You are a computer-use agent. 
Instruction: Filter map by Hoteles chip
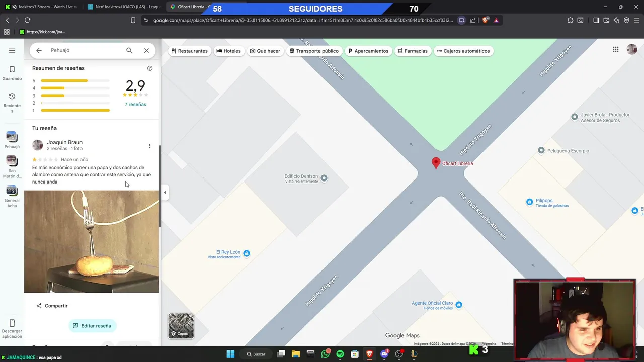point(228,51)
